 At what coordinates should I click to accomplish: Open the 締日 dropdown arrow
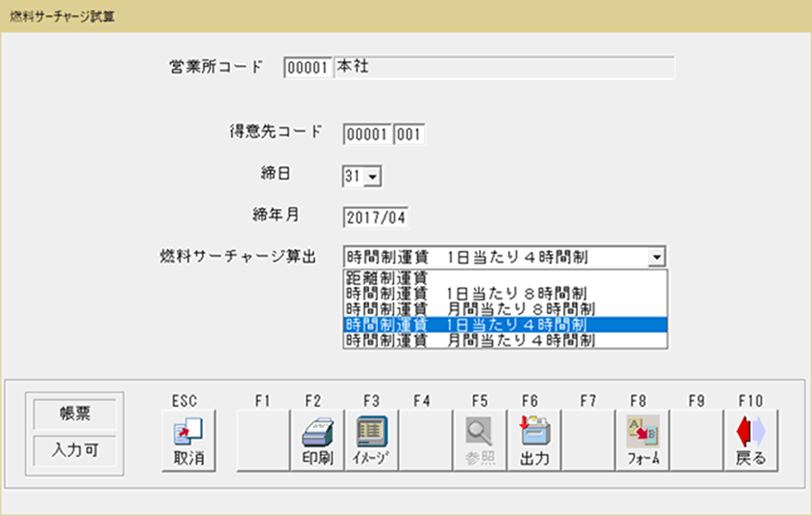[x=373, y=177]
